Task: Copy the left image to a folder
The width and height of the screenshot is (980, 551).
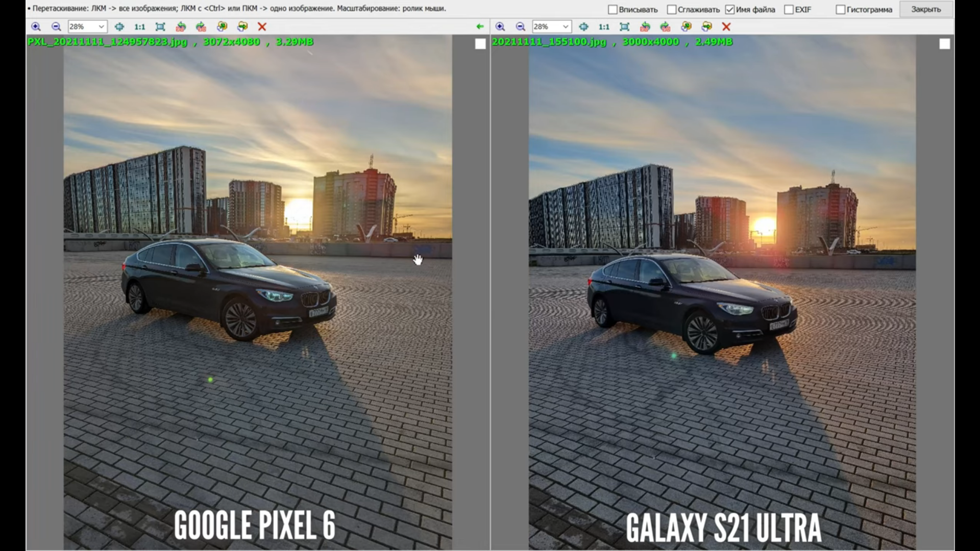Action: pos(222,27)
